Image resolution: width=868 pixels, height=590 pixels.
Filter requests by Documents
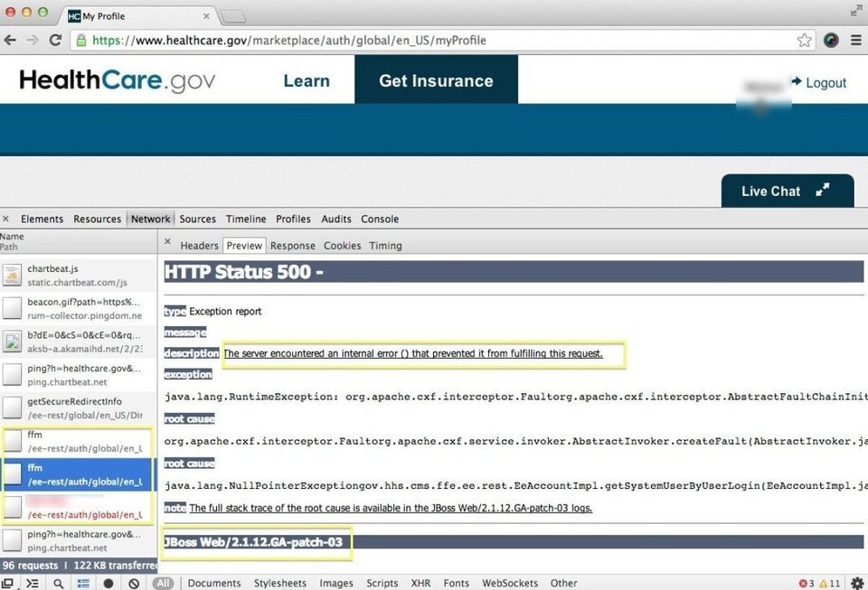[x=214, y=583]
